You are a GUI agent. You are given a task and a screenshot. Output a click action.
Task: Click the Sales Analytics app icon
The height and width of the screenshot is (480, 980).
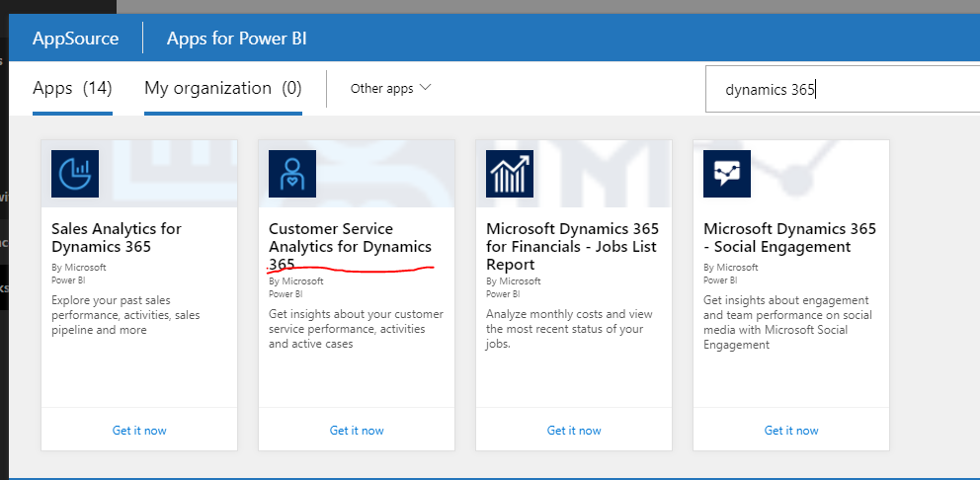(x=75, y=174)
